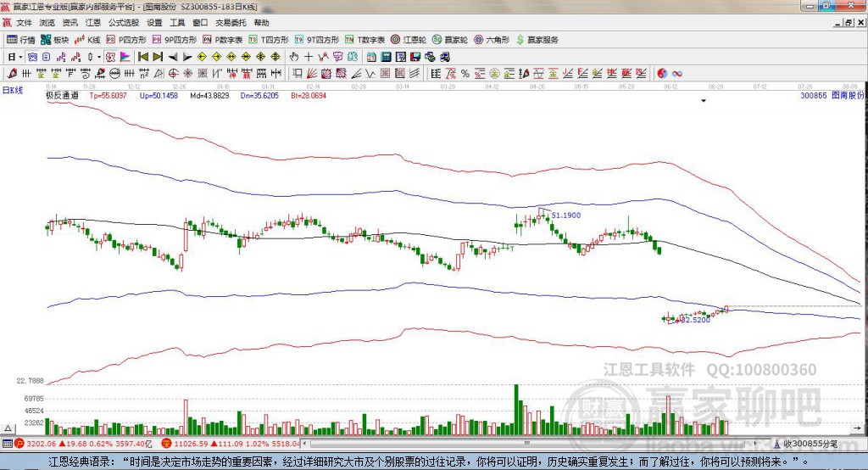The height and width of the screenshot is (470, 868).
Task: Click the black right arrow icon
Action: click(187, 57)
